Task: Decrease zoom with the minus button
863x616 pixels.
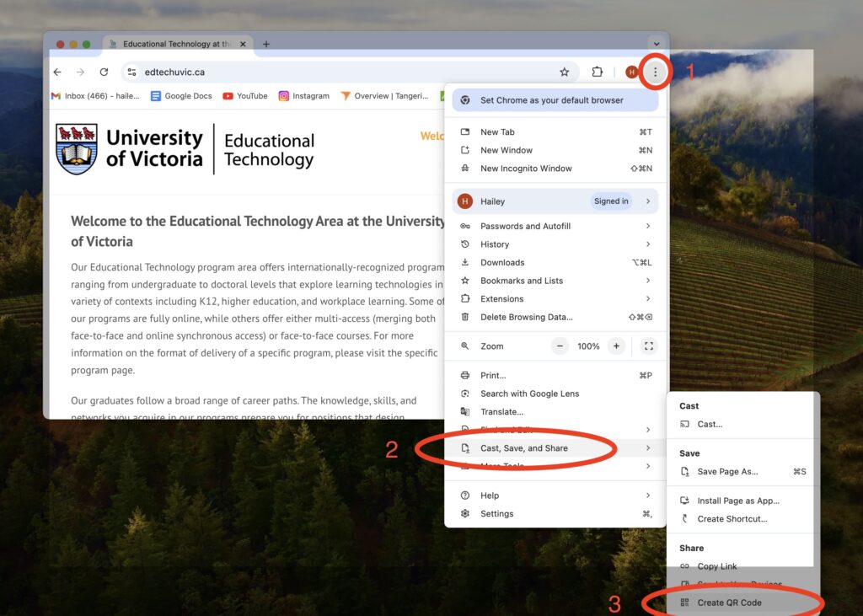Action: [x=560, y=346]
